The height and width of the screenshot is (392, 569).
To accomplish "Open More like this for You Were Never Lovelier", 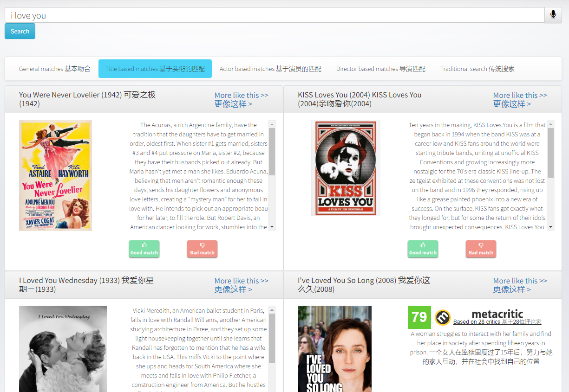I will tap(241, 99).
